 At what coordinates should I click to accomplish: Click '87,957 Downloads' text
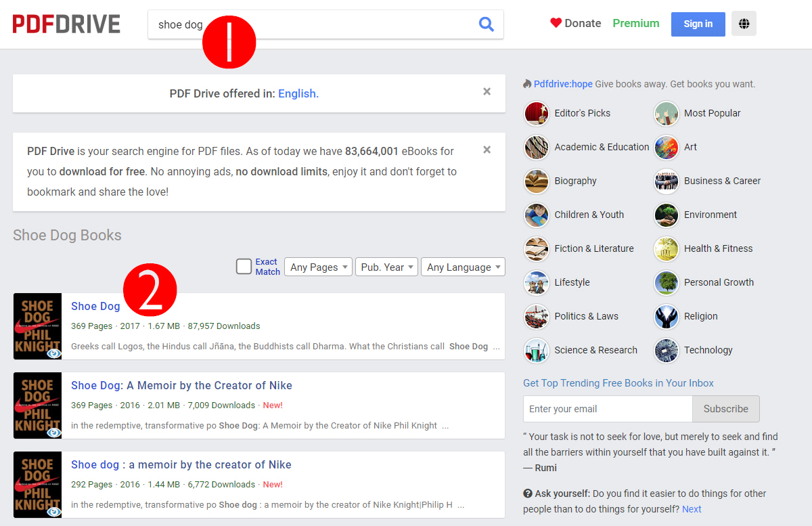pyautogui.click(x=224, y=326)
